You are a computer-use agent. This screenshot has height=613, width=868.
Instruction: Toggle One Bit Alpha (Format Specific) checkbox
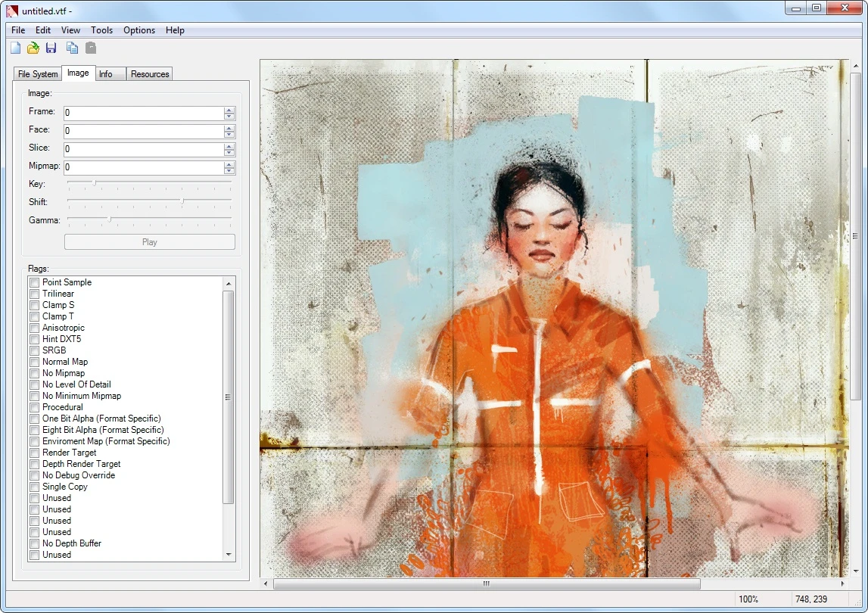point(34,419)
